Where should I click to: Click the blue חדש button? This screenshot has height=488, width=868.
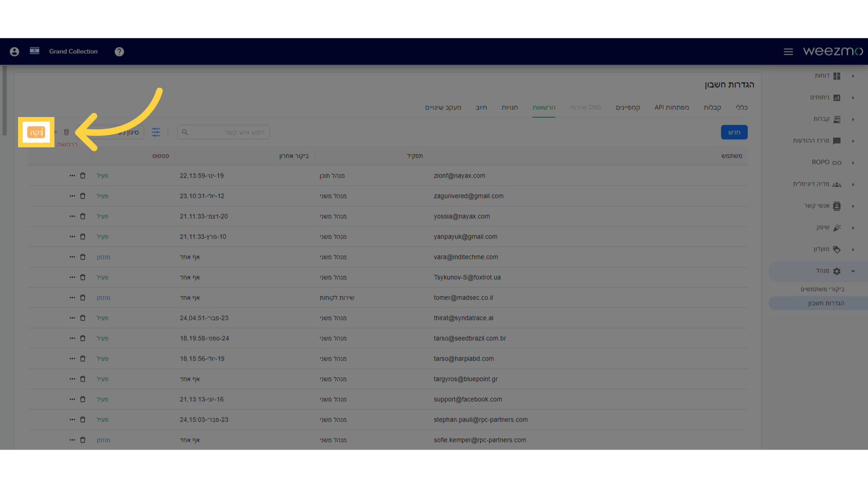[734, 132]
